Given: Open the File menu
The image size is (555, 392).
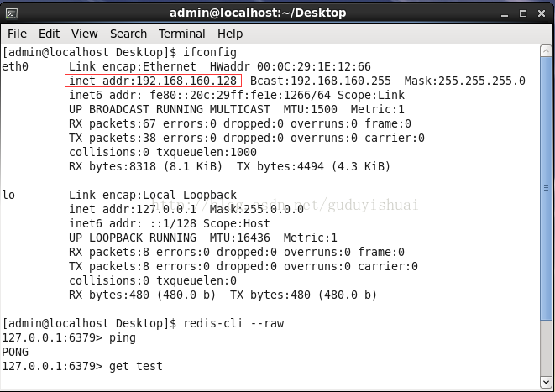Looking at the screenshot, I should (17, 34).
